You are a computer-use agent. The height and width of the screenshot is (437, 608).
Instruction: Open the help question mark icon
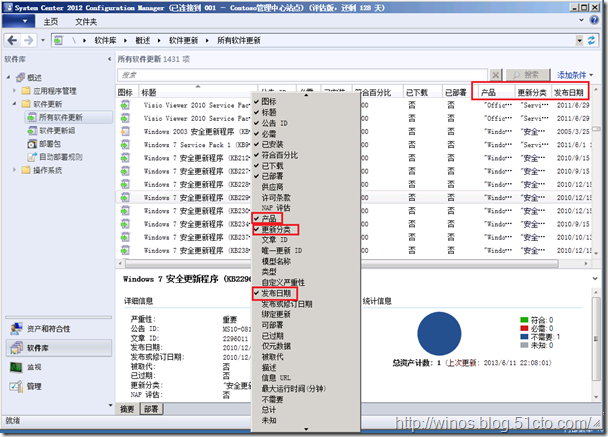[594, 20]
